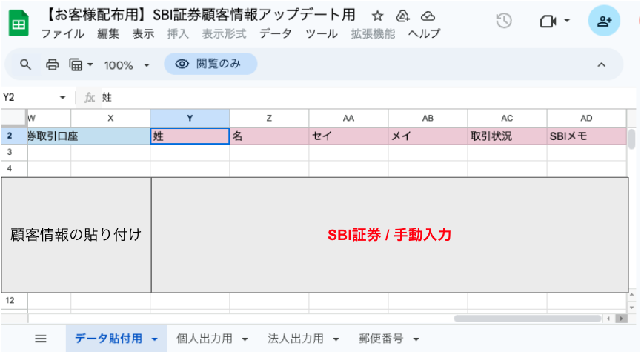The width and height of the screenshot is (644, 352).
Task: Select column Y header
Action: [190, 119]
